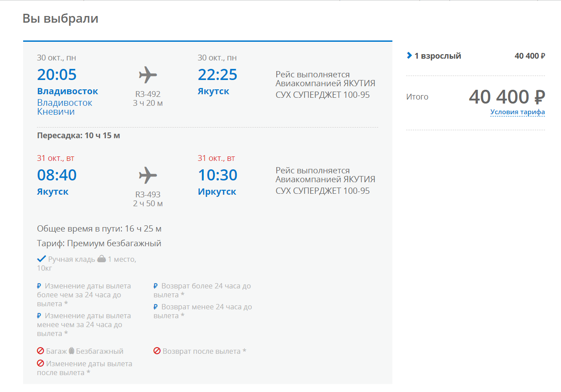Viewport: 561px width, 392px height.
Task: Click the prohibited icon beside Возврат после вылета
Action: tap(157, 351)
